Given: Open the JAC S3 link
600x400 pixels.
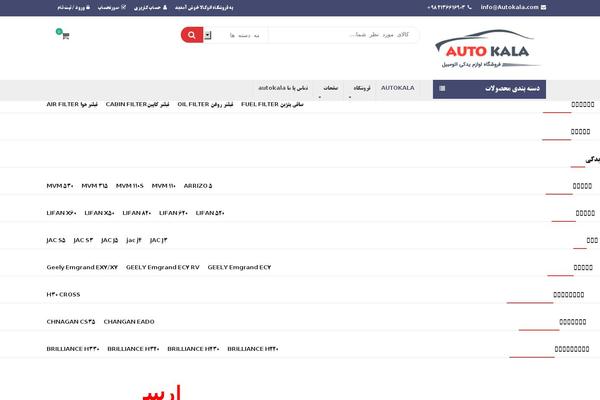Looking at the screenshot, I should point(83,240).
